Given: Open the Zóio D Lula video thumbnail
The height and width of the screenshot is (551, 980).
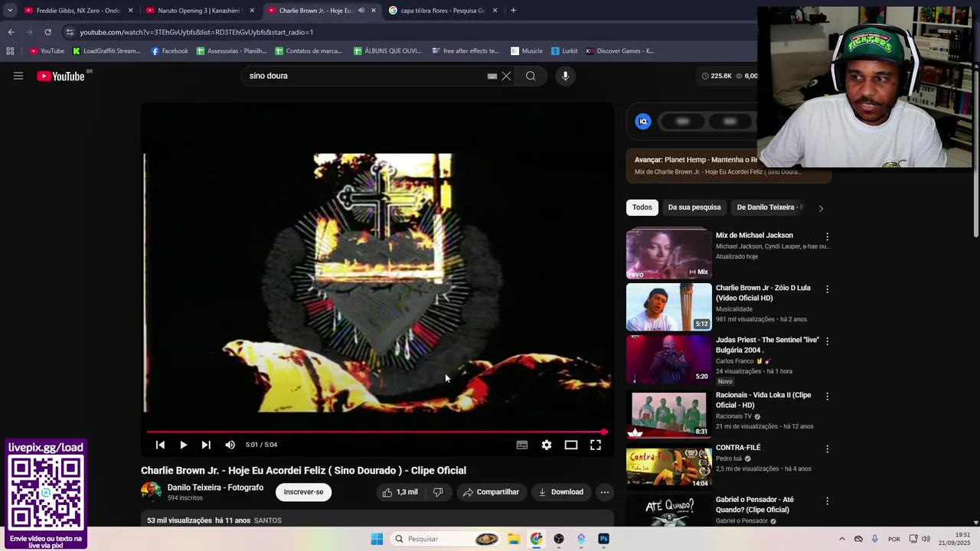Looking at the screenshot, I should [669, 307].
